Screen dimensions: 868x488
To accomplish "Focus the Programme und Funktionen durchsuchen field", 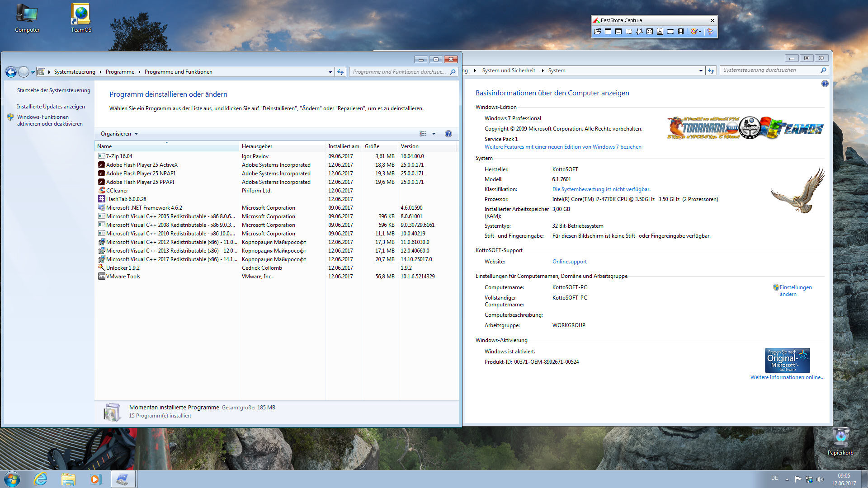I will pos(400,72).
